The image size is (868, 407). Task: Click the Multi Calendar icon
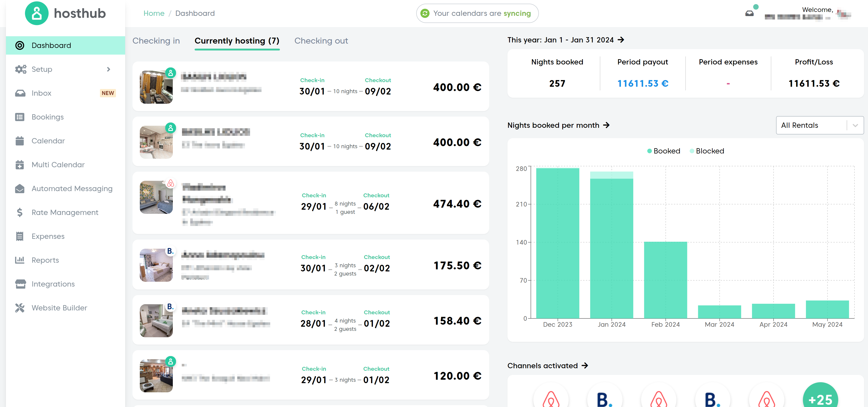coord(19,164)
